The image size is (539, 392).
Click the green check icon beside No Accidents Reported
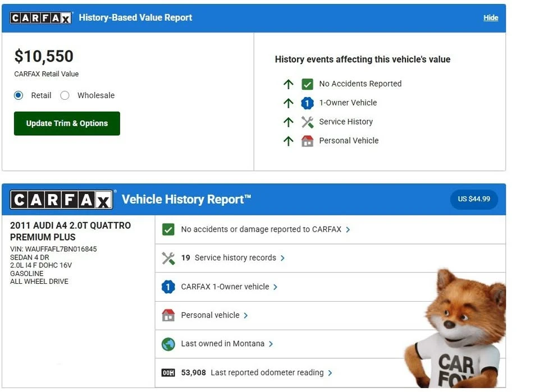[x=307, y=84]
